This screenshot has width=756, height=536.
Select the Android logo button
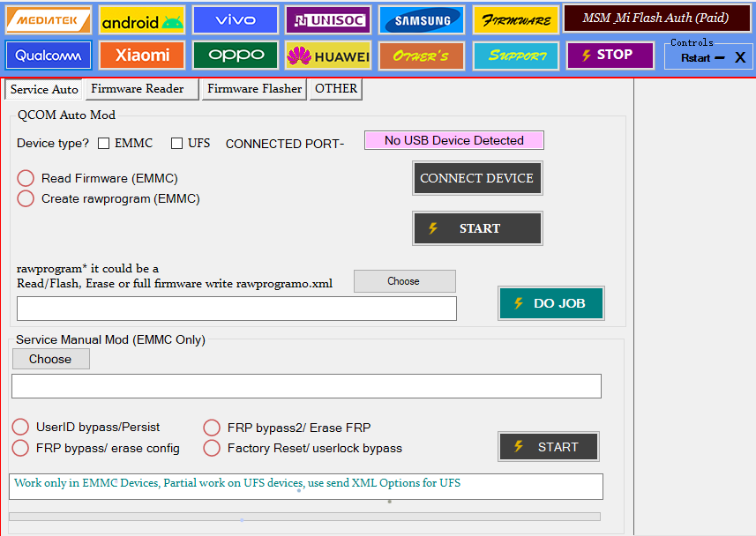pos(142,20)
